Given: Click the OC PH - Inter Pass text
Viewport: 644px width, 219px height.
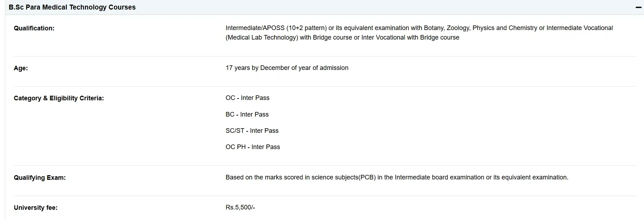Looking at the screenshot, I should tap(253, 147).
